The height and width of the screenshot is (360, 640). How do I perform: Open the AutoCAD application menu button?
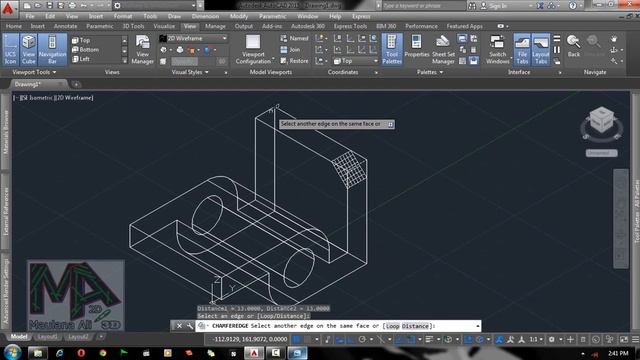[x=8, y=8]
